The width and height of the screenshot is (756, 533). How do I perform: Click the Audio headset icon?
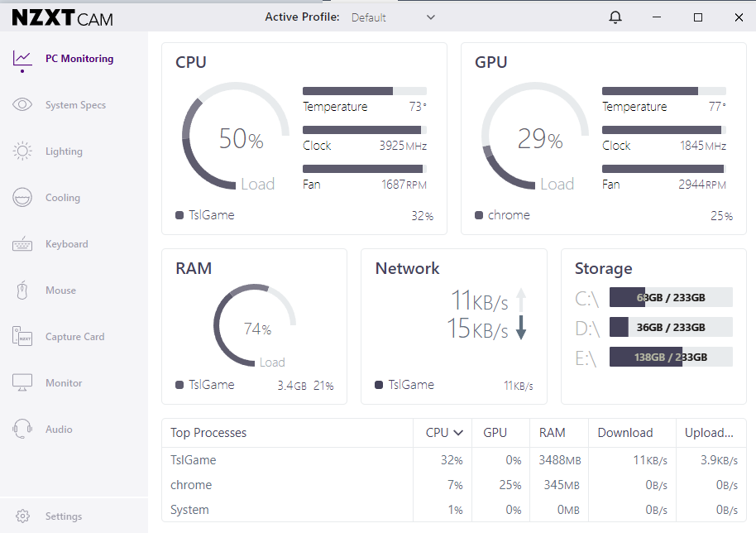pyautogui.click(x=22, y=429)
